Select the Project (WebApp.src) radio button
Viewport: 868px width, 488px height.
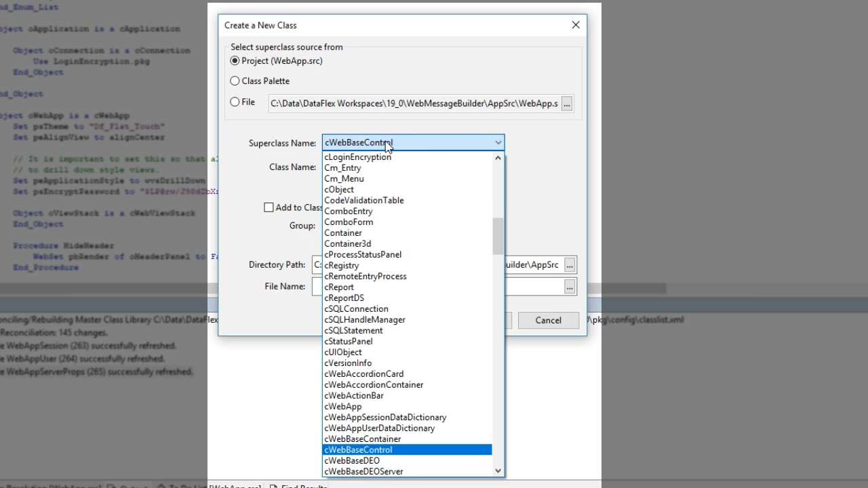coord(235,61)
